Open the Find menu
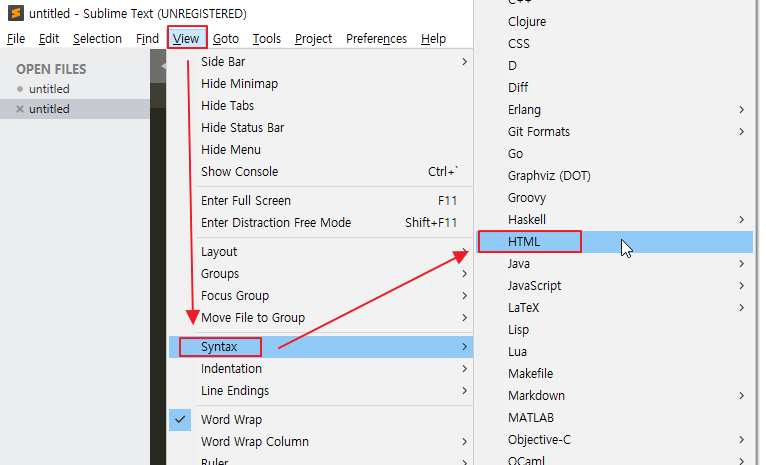766x465 pixels. pyautogui.click(x=147, y=39)
